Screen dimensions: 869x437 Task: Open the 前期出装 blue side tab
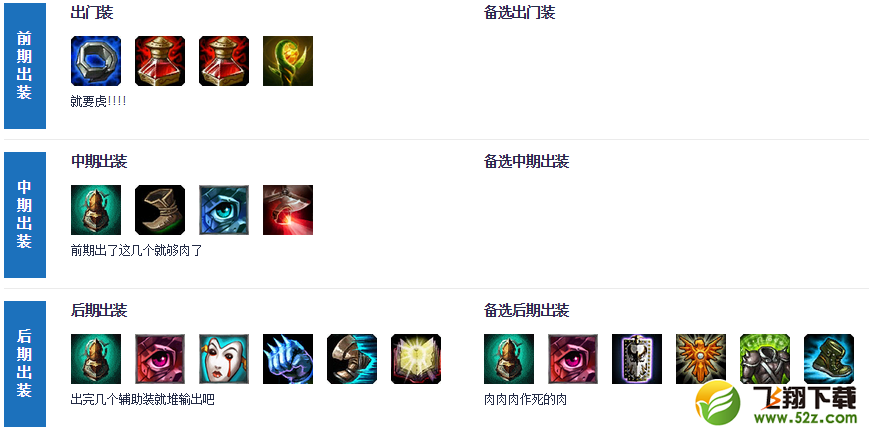(25, 66)
